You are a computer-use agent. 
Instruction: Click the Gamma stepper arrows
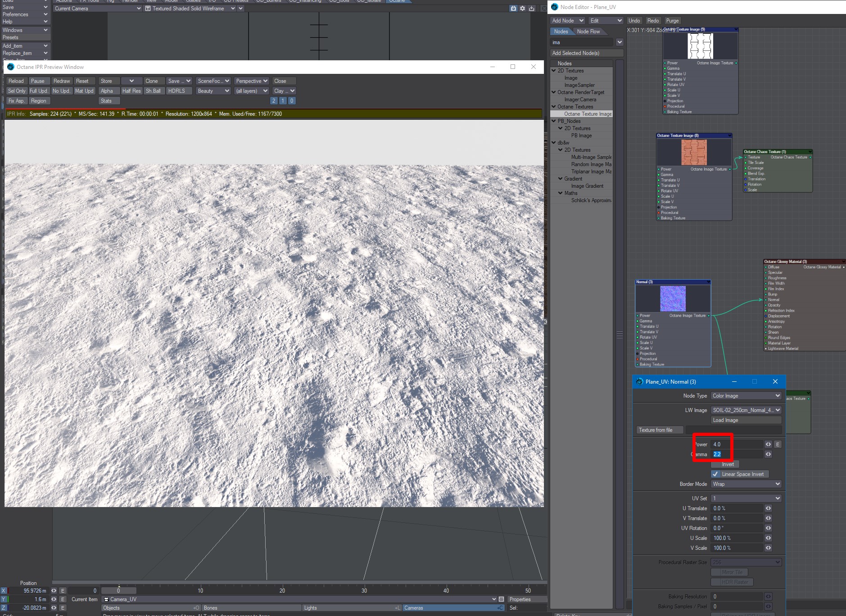768,454
